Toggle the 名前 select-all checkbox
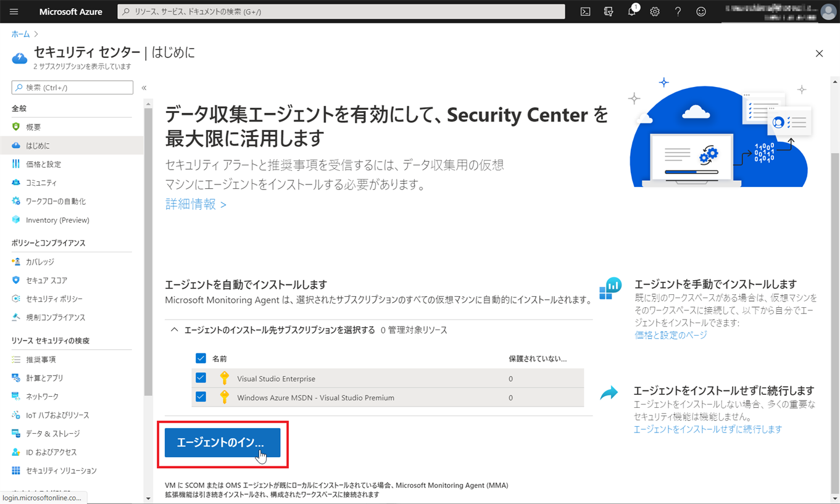Screen dimensions: 840x504 pos(201,358)
